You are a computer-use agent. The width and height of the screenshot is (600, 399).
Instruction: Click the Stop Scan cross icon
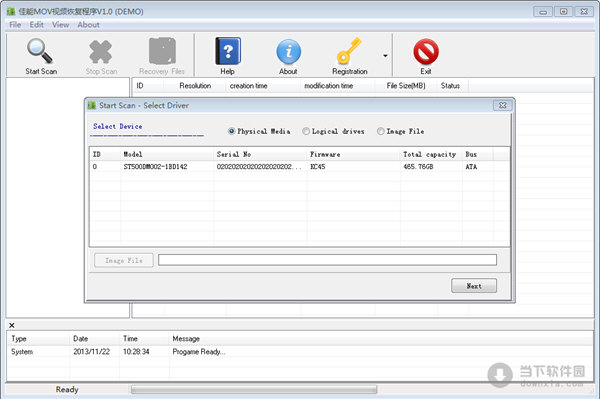pos(101,52)
